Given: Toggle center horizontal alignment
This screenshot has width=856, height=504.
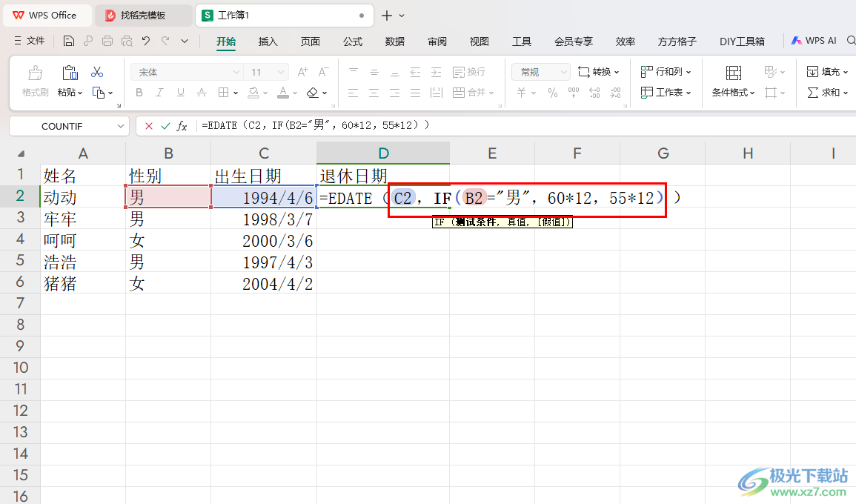Looking at the screenshot, I should point(374,93).
